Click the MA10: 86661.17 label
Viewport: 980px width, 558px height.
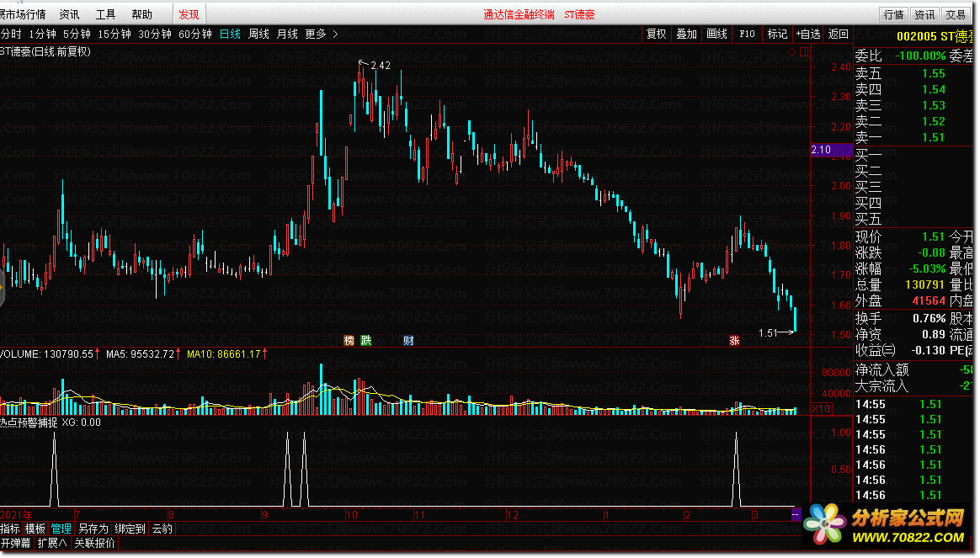(x=224, y=354)
